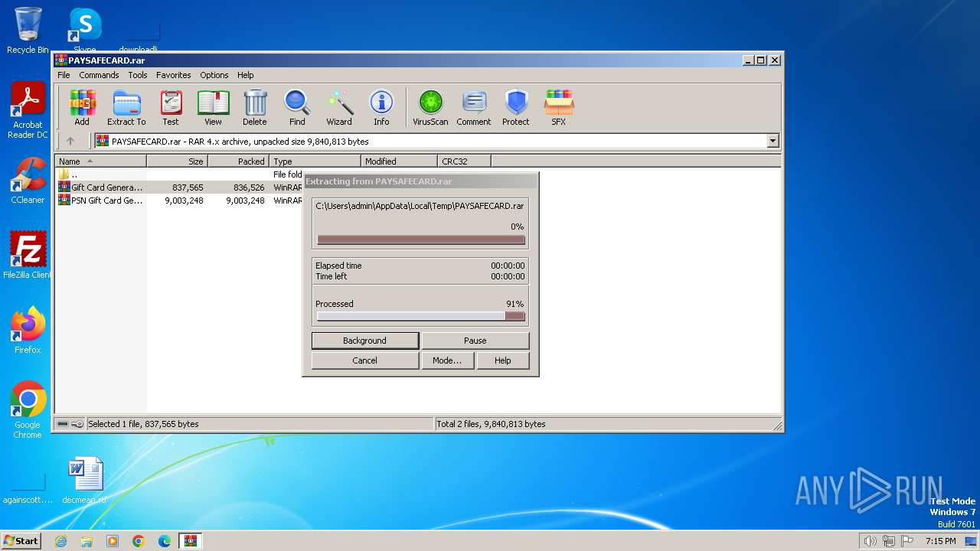Launch the Wizard wand tool
980x551 pixels.
click(339, 107)
